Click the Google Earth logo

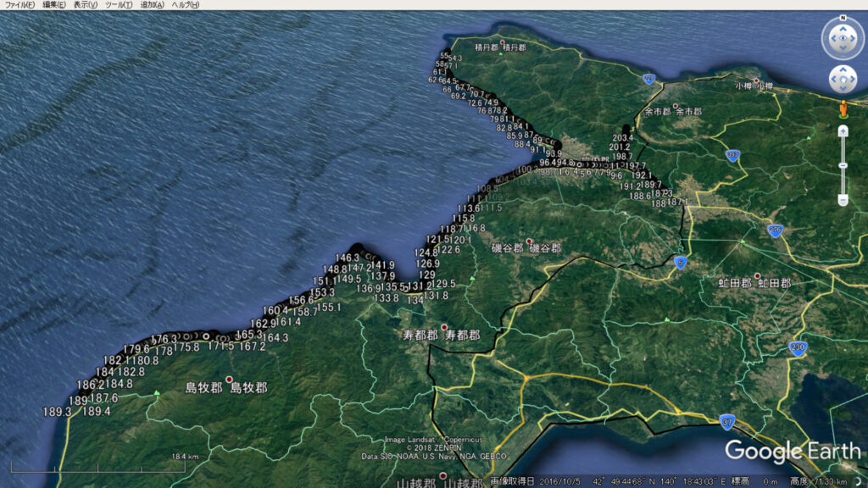(792, 451)
